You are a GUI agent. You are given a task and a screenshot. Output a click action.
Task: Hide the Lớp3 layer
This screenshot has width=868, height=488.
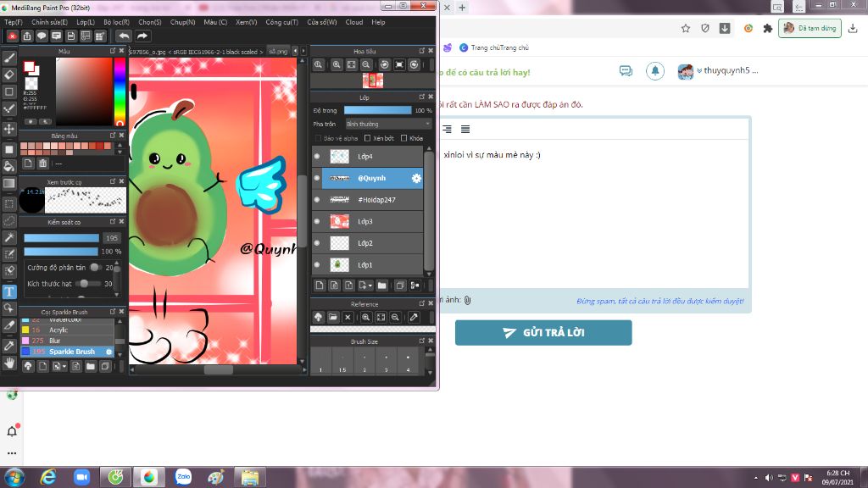(x=317, y=221)
